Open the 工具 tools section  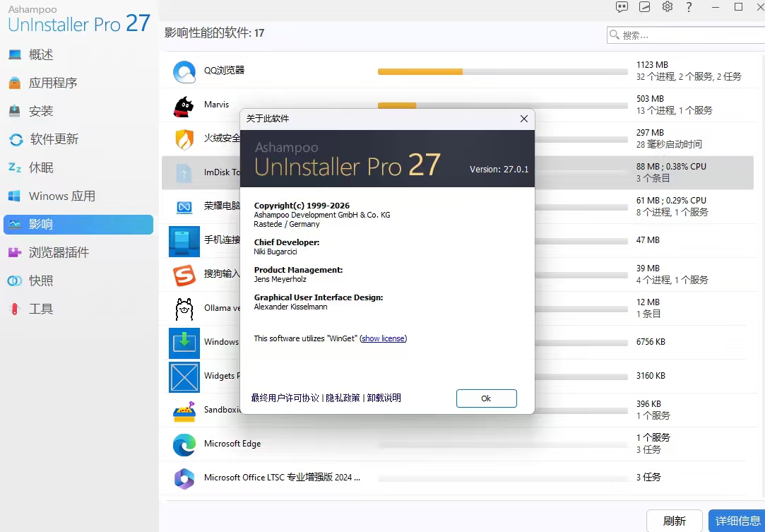41,309
